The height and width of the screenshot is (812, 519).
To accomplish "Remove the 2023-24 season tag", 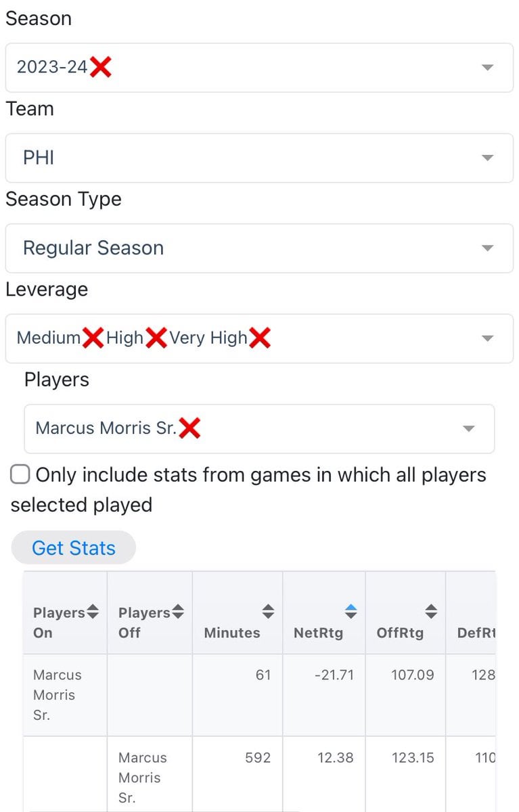I will 100,67.
